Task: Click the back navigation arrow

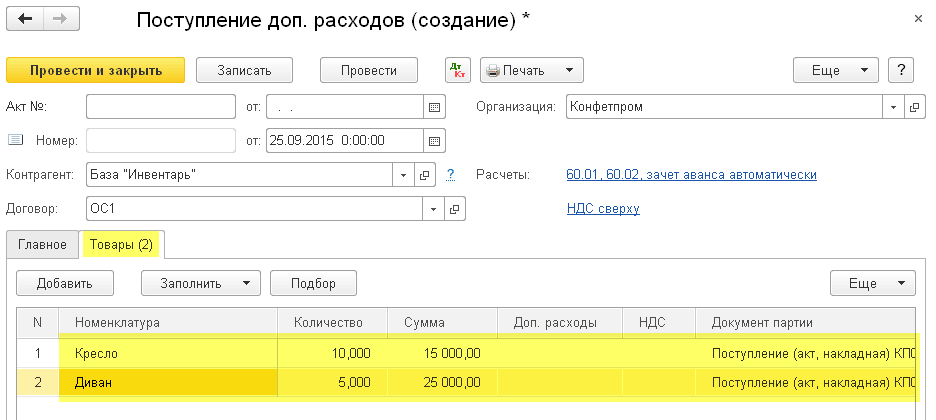Action: click(25, 20)
